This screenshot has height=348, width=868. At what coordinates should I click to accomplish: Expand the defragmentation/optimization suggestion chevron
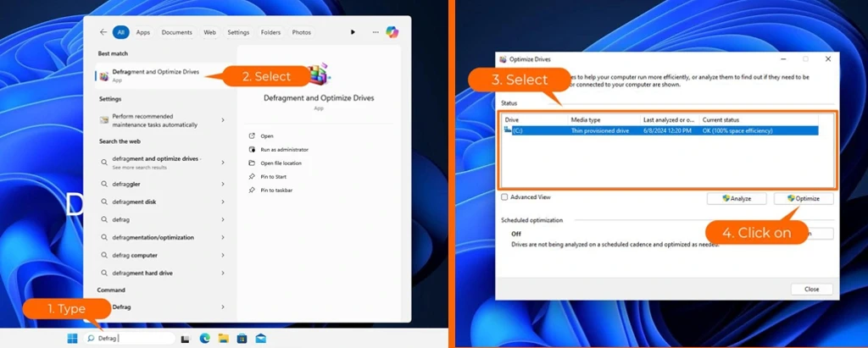[x=223, y=237]
